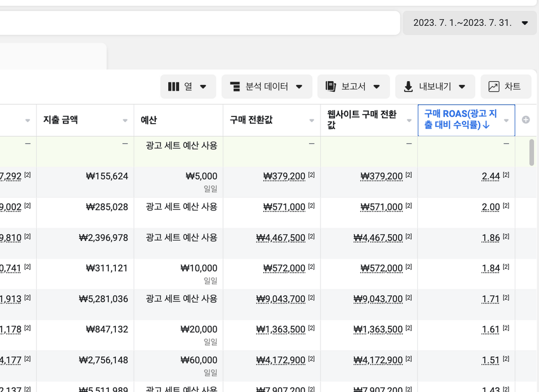Image resolution: width=539 pixels, height=392 pixels.
Task: Open the 구매 전환값 column dropdown arrow
Action: click(312, 120)
